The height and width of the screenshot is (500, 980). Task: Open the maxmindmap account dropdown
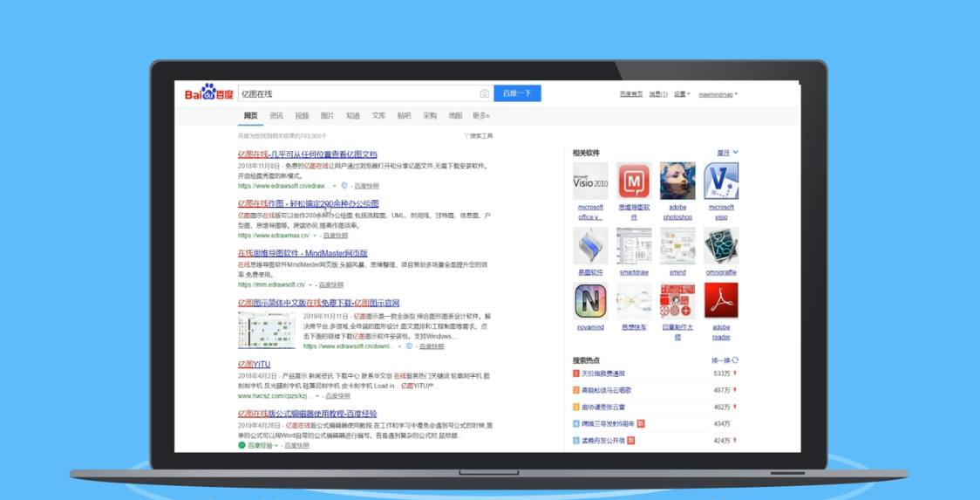[x=718, y=94]
